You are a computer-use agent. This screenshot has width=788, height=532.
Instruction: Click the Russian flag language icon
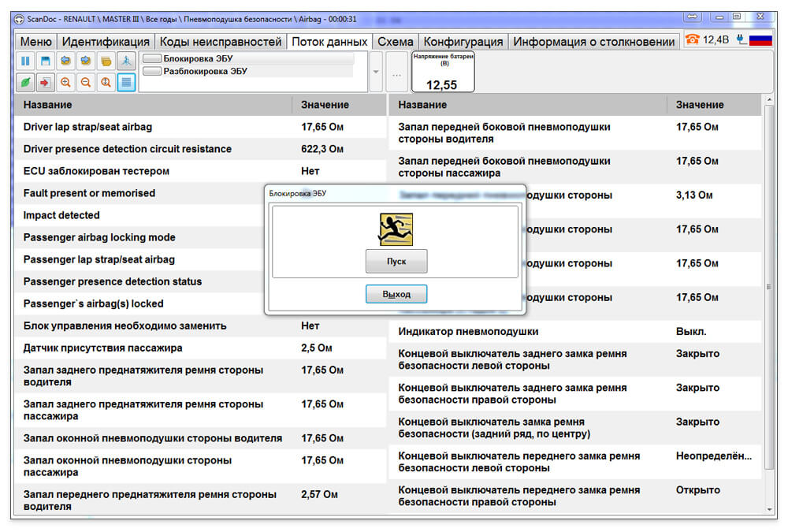coord(760,39)
